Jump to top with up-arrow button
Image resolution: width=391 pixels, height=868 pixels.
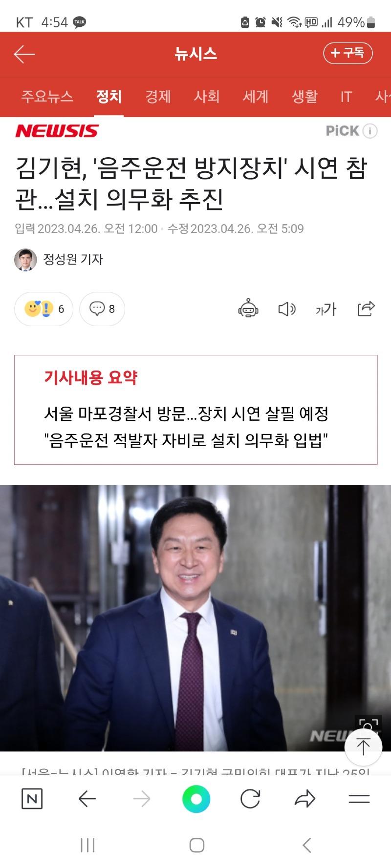[363, 747]
